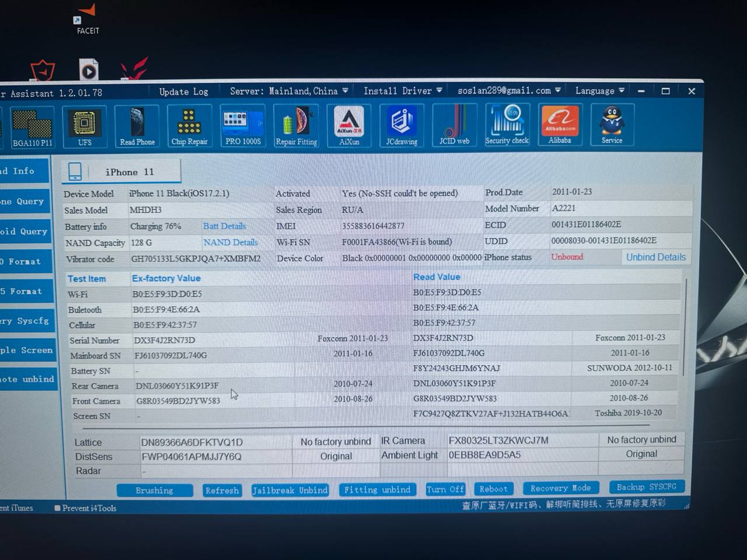This screenshot has width=747, height=560.
Task: Open the Update Log menu
Action: [x=183, y=92]
